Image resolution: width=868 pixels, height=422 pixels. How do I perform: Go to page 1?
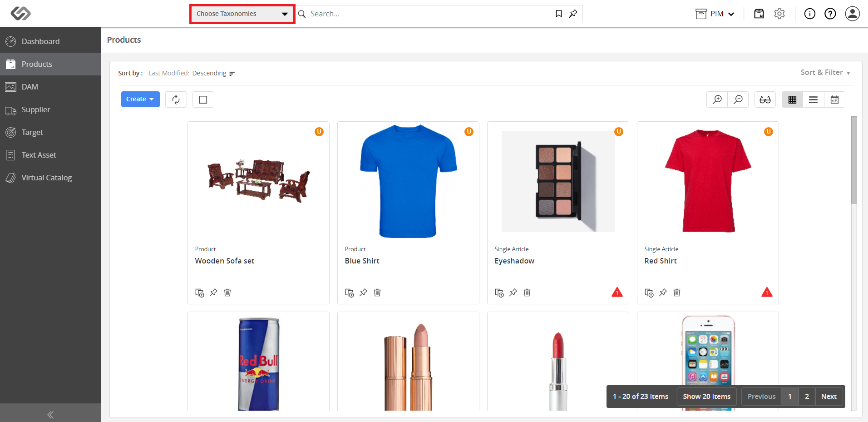click(790, 397)
